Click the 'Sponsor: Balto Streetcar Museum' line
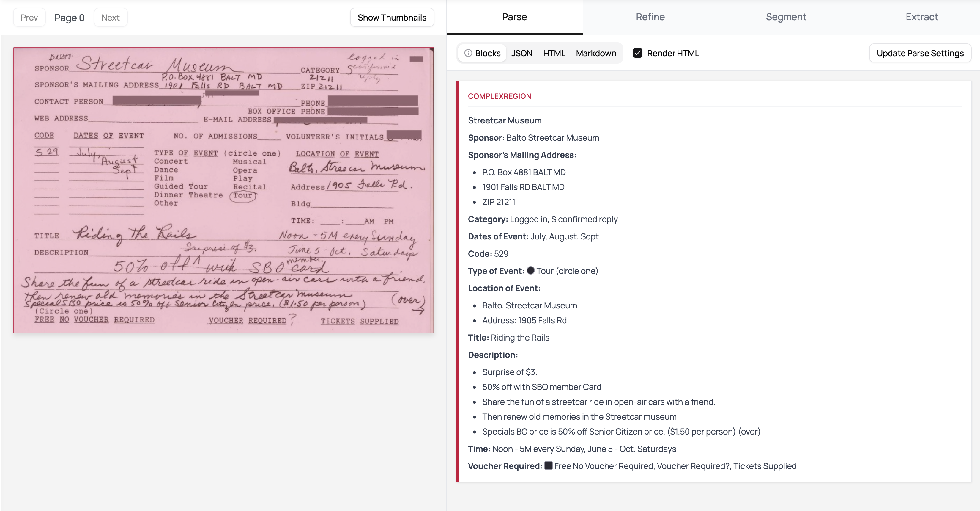The height and width of the screenshot is (511, 980). point(533,138)
